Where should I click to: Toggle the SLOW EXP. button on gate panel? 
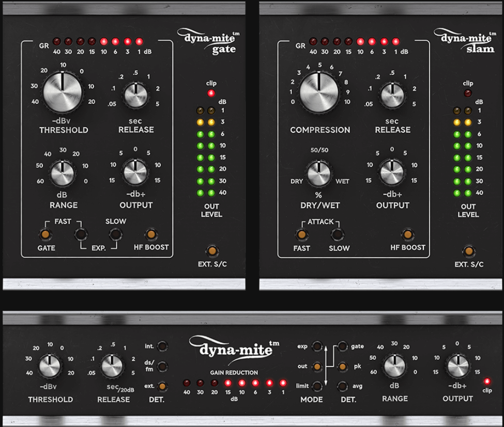tap(115, 234)
